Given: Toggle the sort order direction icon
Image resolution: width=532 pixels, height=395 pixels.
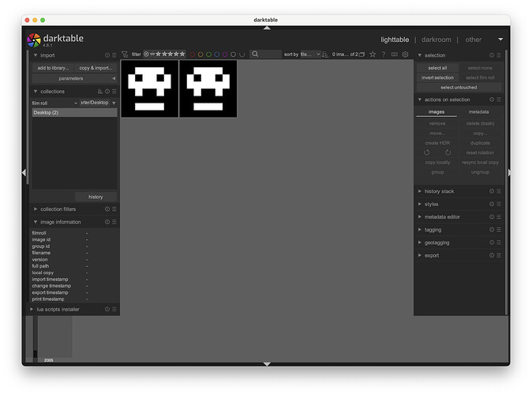Looking at the screenshot, I should click(x=325, y=55).
